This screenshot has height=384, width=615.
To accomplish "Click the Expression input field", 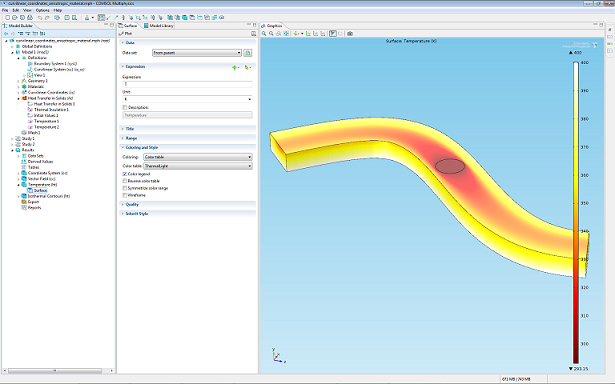I will pyautogui.click(x=187, y=84).
